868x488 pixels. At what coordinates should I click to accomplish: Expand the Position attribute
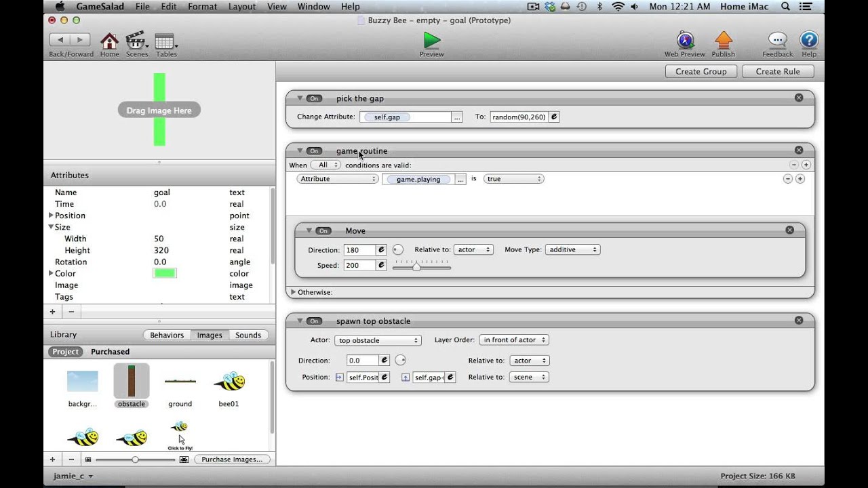tap(51, 216)
